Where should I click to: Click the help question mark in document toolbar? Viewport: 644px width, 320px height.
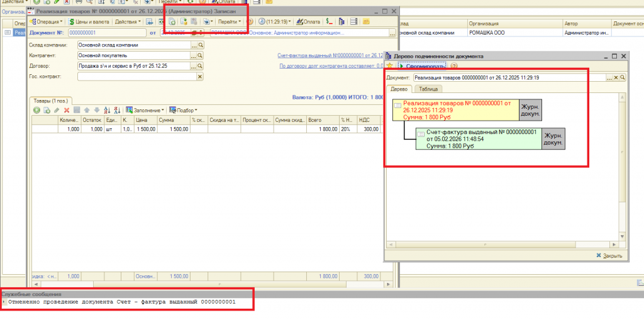click(249, 21)
